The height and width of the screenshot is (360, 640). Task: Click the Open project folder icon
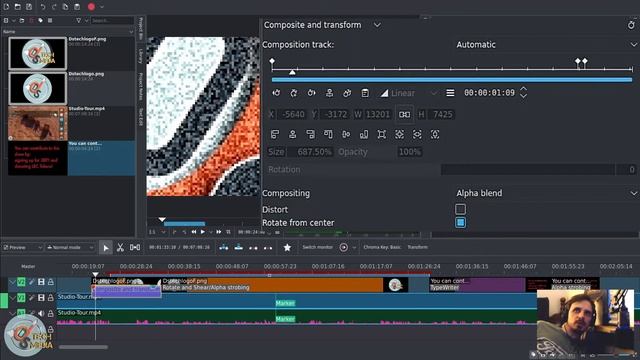(18, 7)
